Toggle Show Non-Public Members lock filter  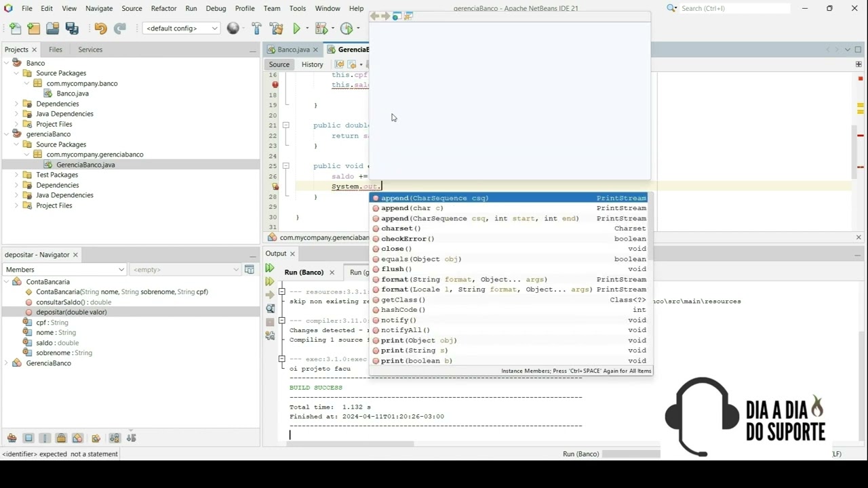coord(61,439)
